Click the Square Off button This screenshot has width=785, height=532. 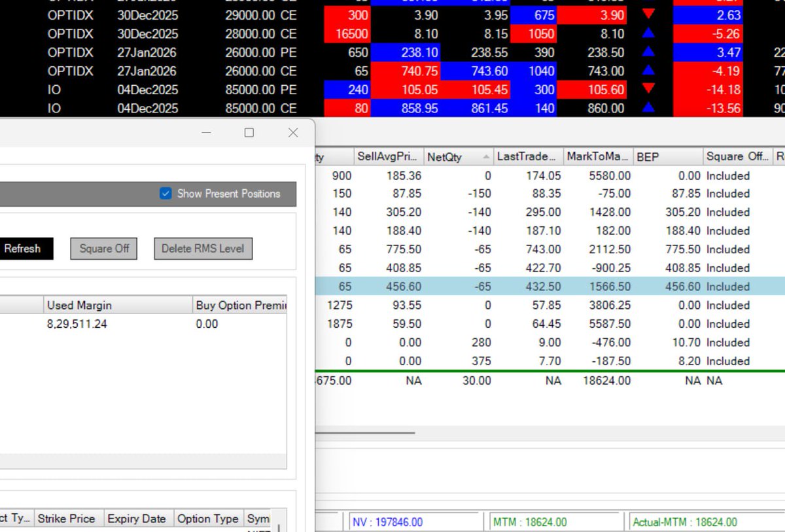(103, 249)
